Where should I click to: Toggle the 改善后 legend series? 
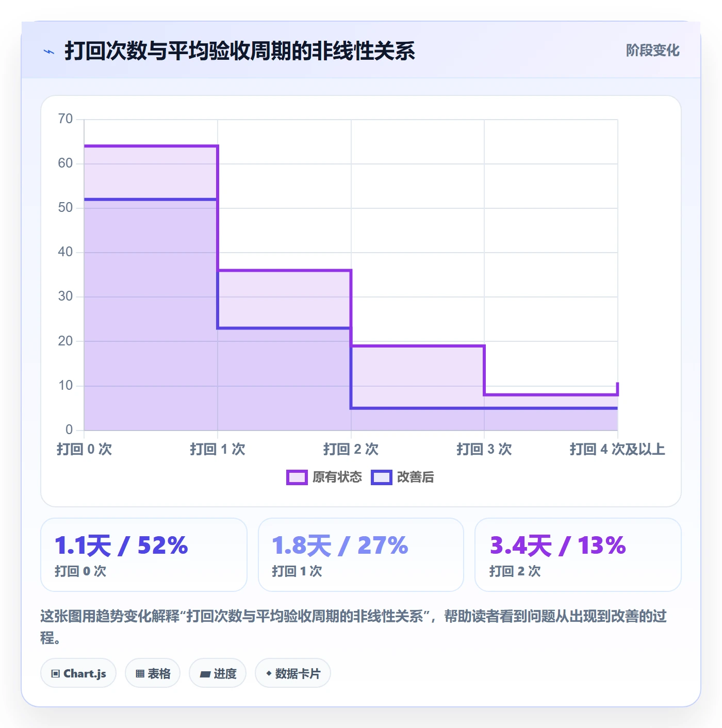click(x=402, y=477)
